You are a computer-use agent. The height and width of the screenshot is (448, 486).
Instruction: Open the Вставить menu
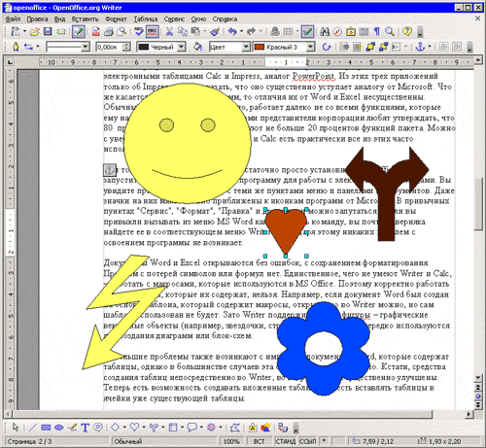click(86, 19)
